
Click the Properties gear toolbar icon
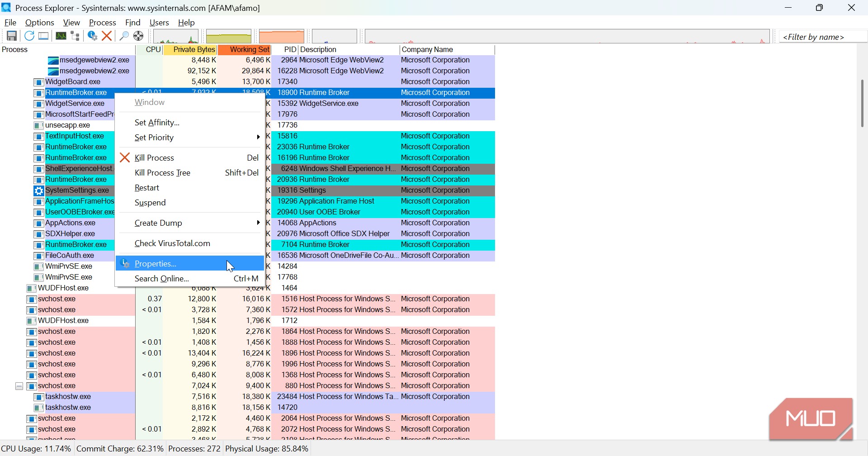click(x=93, y=36)
